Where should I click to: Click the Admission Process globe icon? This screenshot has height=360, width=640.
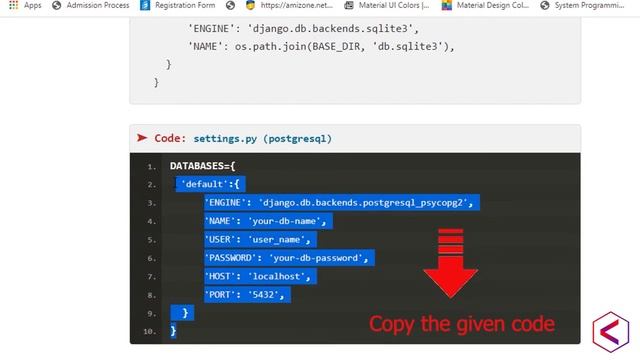click(57, 5)
